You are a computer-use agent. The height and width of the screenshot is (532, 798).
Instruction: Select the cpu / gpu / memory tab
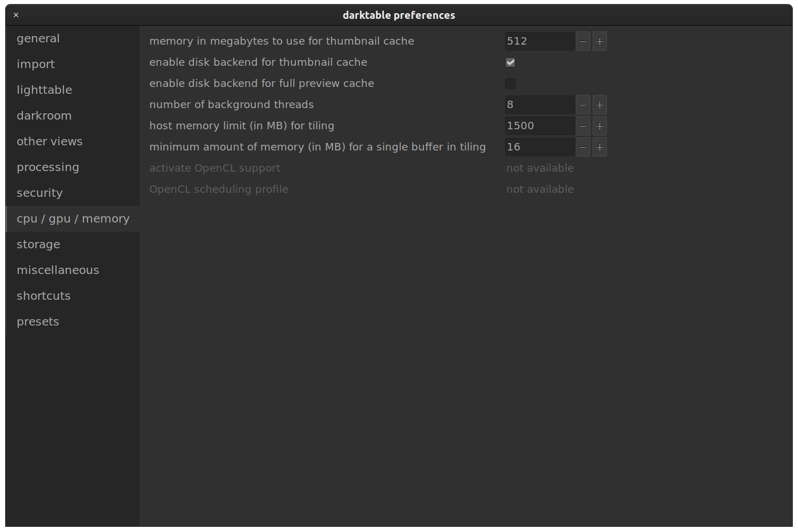point(73,219)
